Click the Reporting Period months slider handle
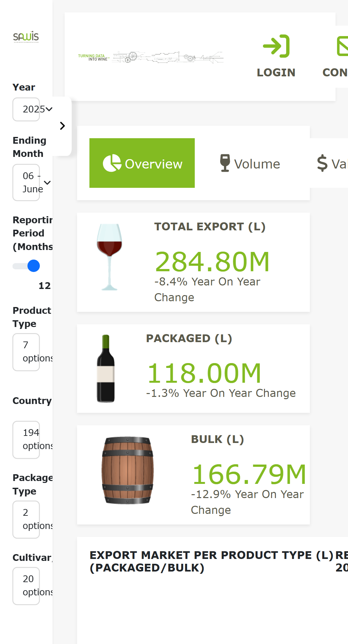Image resolution: width=348 pixels, height=644 pixels. (33, 266)
